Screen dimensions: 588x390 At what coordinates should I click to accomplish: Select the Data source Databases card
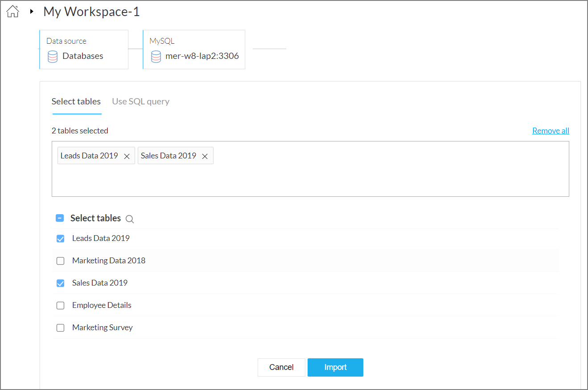pyautogui.click(x=84, y=50)
